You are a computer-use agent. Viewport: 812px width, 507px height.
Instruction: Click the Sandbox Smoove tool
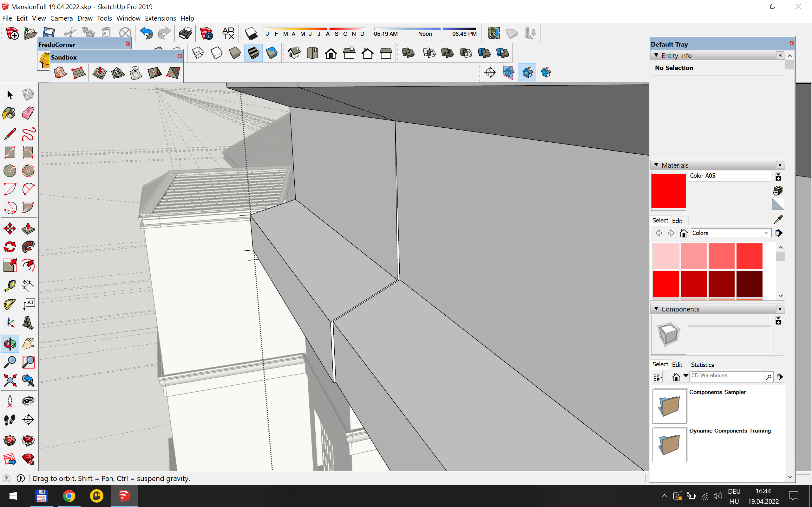tap(99, 73)
